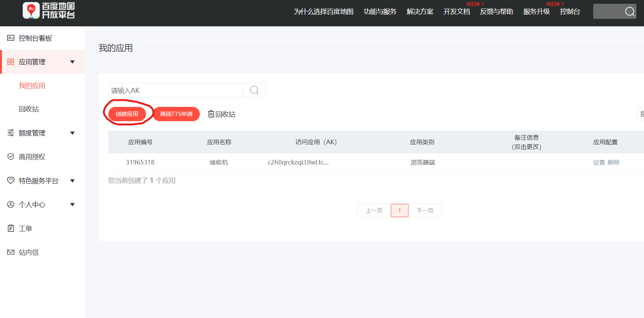Click 删除 for app 31965318
This screenshot has height=318, width=644.
(614, 162)
